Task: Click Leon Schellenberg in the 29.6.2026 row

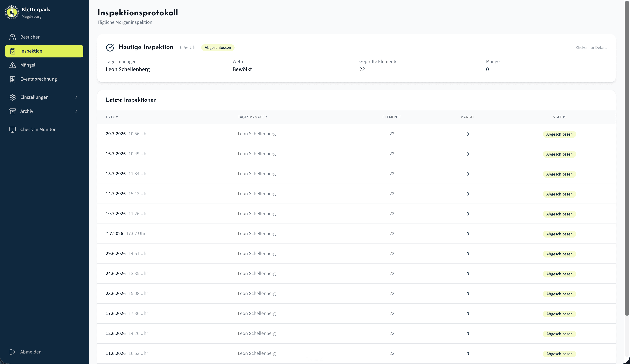Action: click(256, 253)
